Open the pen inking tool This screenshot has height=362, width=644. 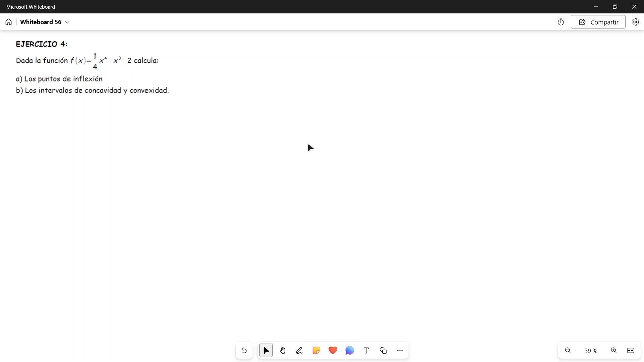(299, 351)
